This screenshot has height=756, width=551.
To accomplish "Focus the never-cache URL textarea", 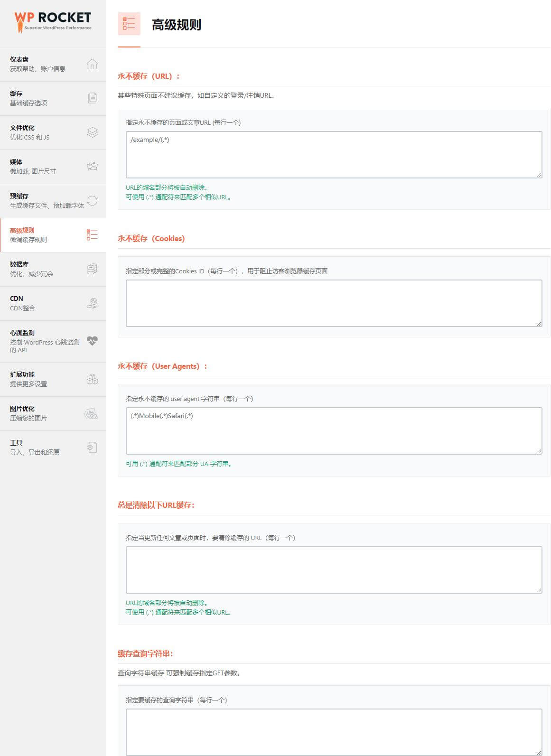I will pyautogui.click(x=334, y=155).
